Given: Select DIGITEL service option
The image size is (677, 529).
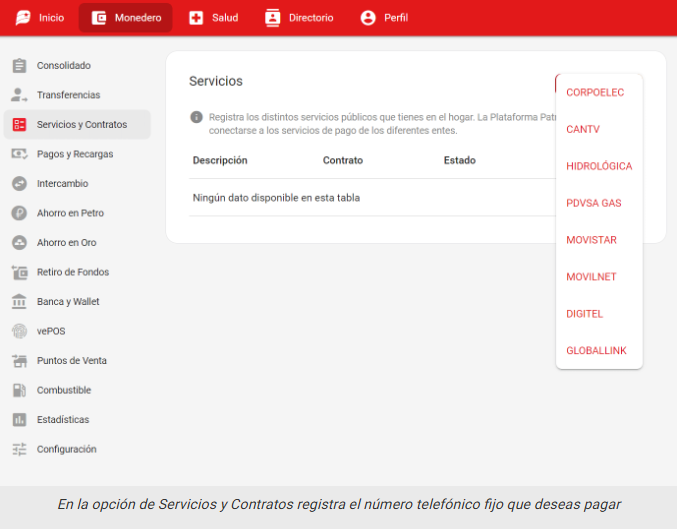Looking at the screenshot, I should click(x=599, y=314).
